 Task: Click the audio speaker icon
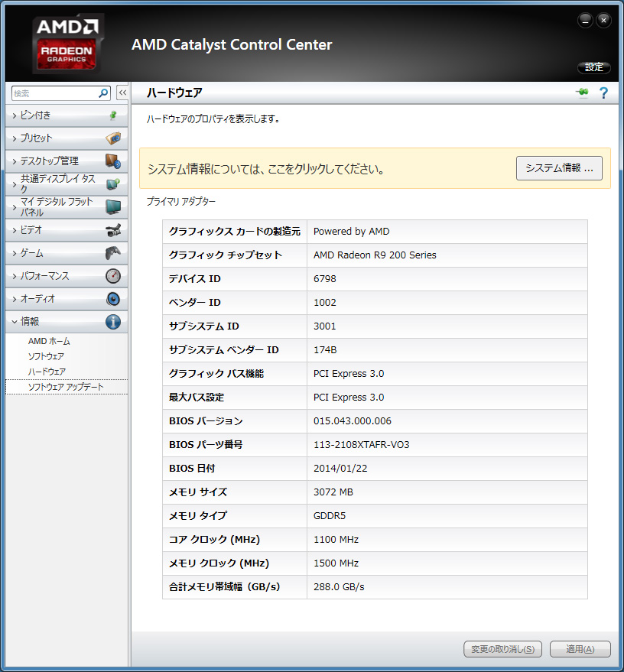[112, 299]
